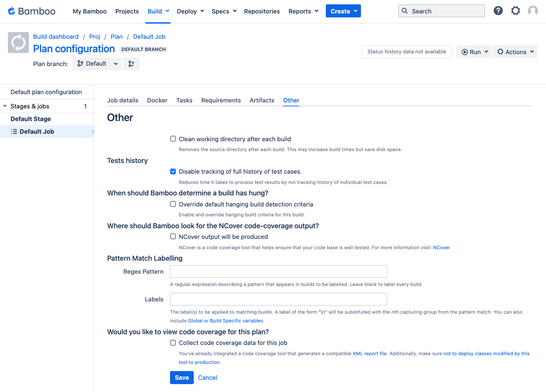Open the Proj breadcrumb link
This screenshot has width=546, height=392.
(x=95, y=37)
